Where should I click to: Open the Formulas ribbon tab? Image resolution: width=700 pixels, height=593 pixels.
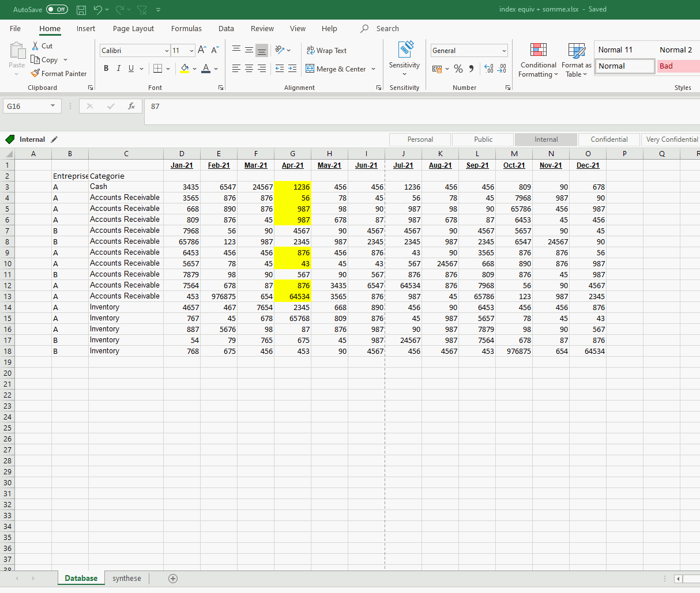click(x=186, y=29)
